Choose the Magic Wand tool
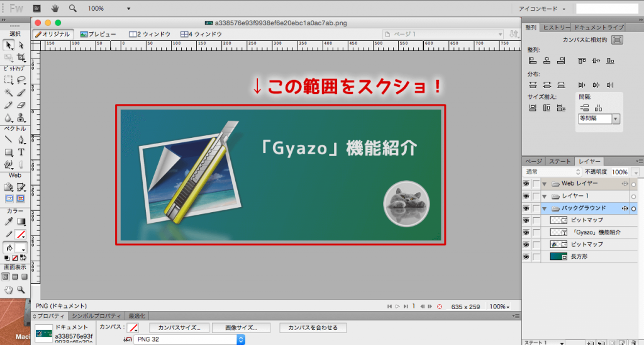644x345 pixels. coord(8,92)
